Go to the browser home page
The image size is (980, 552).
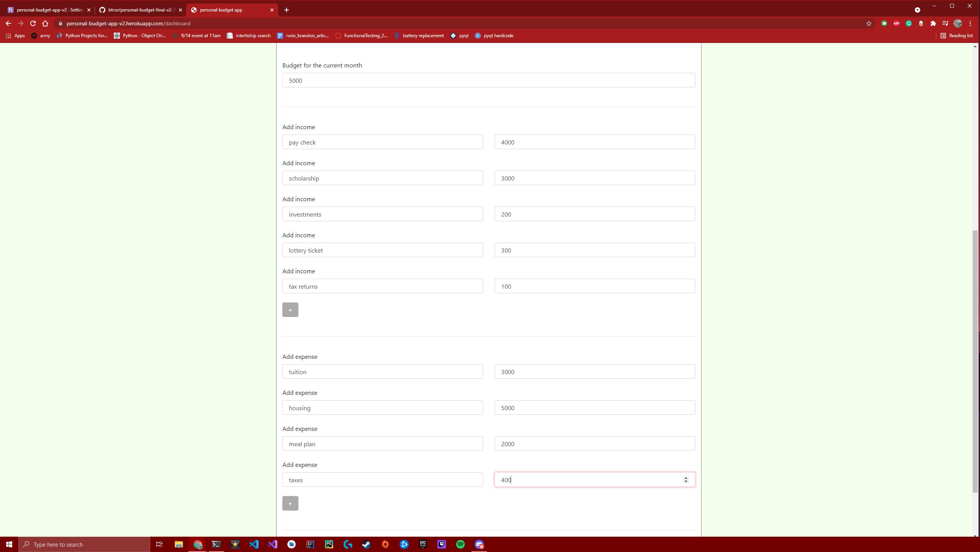click(x=45, y=23)
